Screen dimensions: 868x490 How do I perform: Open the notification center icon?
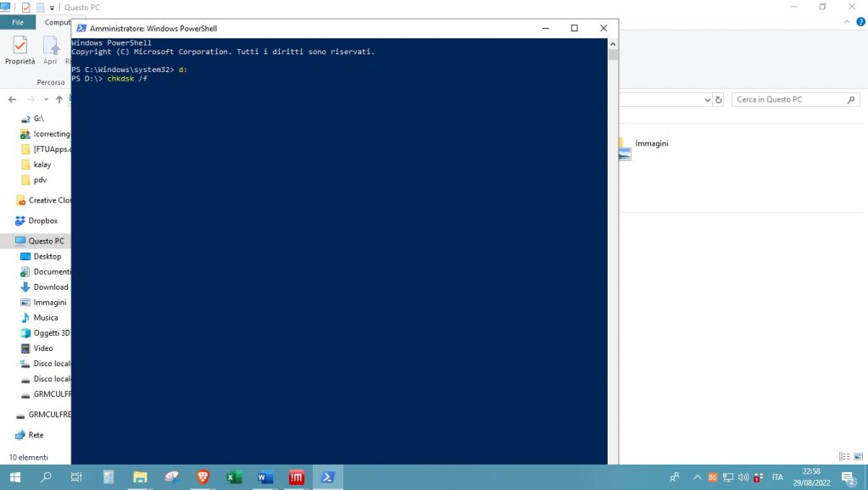tap(847, 477)
